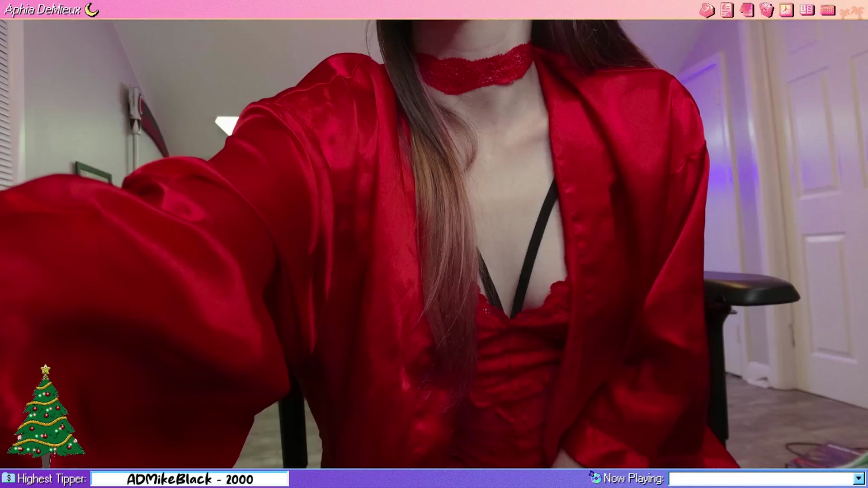Click the music disc icon by Now Playing
This screenshot has width=868, height=488.
click(x=595, y=477)
